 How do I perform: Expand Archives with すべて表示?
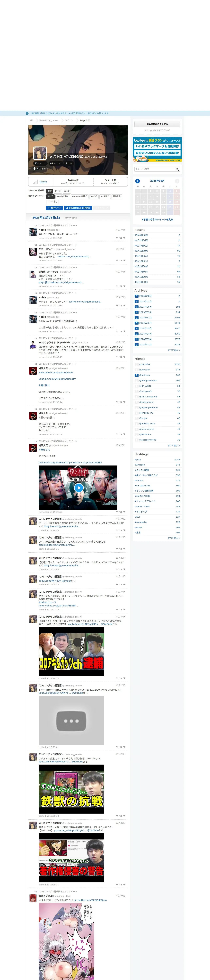(174, 350)
